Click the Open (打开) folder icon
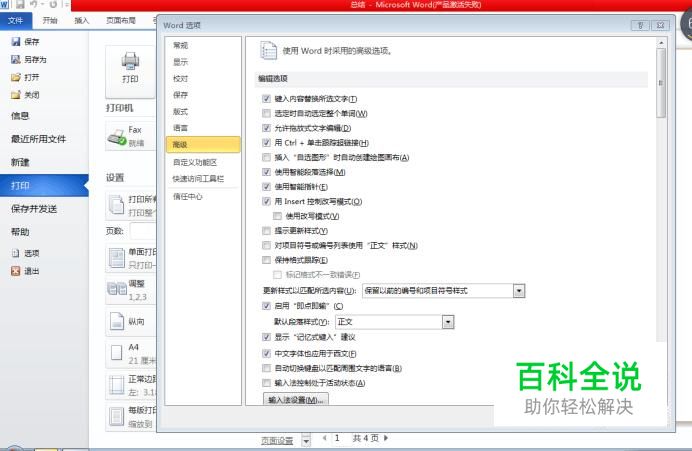This screenshot has height=451, width=692. coord(16,77)
